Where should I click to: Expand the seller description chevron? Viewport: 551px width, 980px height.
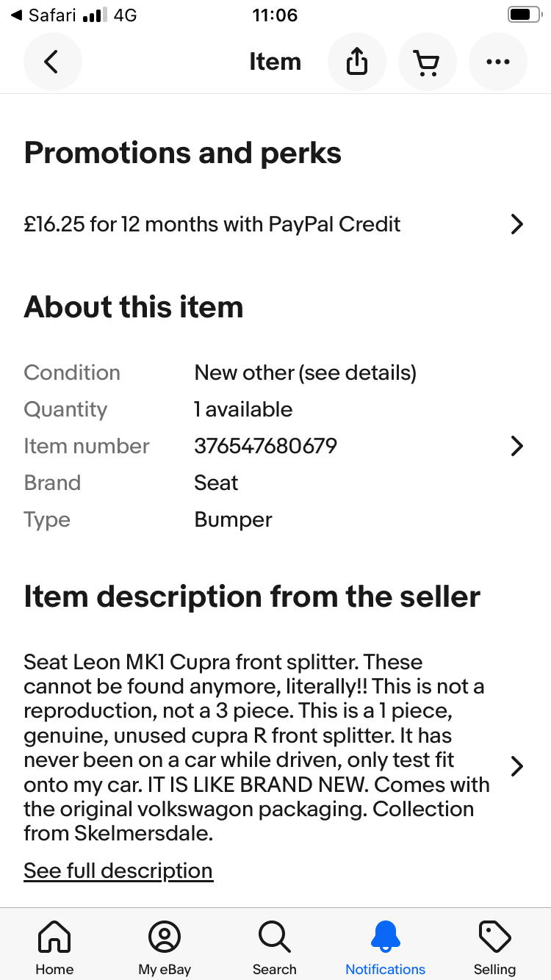(516, 766)
